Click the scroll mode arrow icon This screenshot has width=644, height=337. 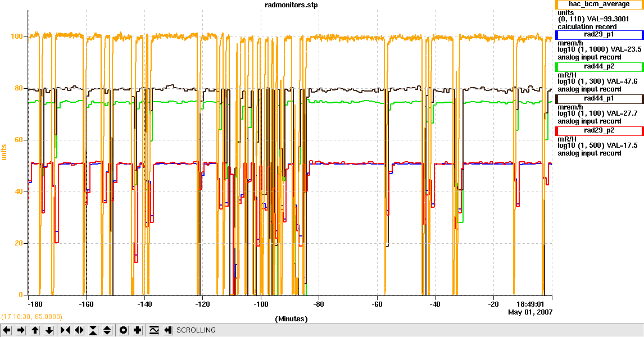[167, 330]
